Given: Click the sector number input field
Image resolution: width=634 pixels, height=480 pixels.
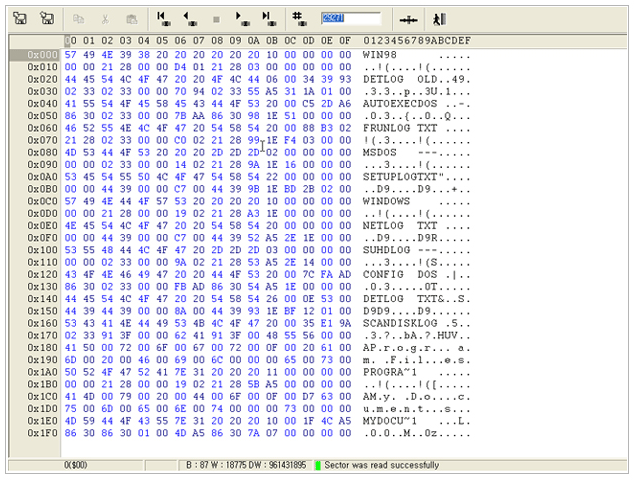Looking at the screenshot, I should 350,18.
